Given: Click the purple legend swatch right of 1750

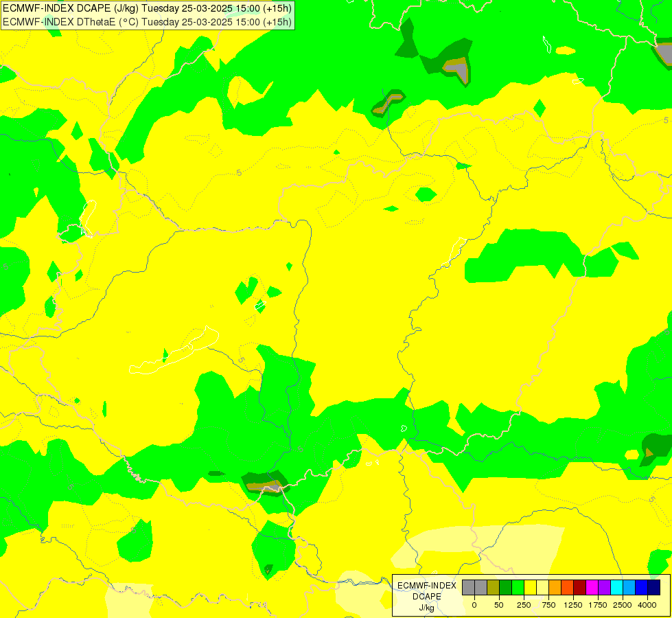Looking at the screenshot, I should [x=604, y=587].
